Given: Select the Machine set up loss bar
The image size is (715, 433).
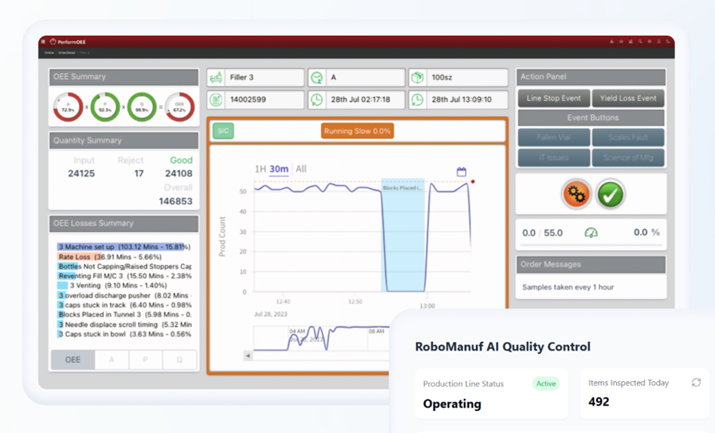Looking at the screenshot, I should (122, 245).
